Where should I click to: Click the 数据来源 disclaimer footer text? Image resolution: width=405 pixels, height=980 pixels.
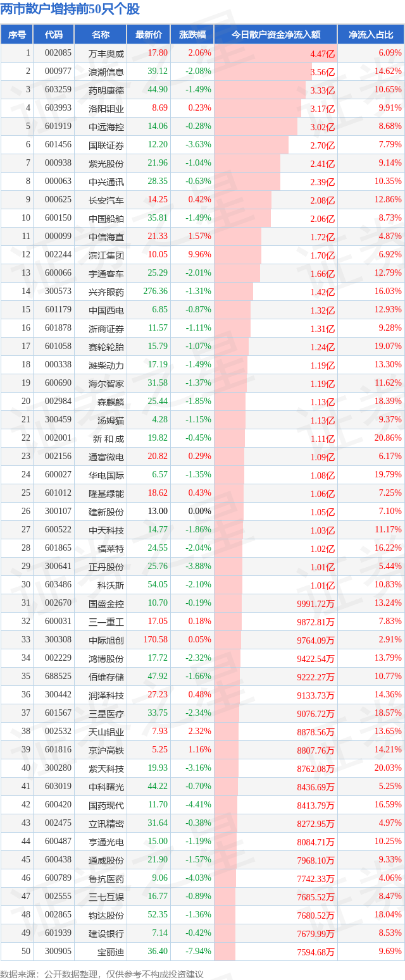point(102,974)
